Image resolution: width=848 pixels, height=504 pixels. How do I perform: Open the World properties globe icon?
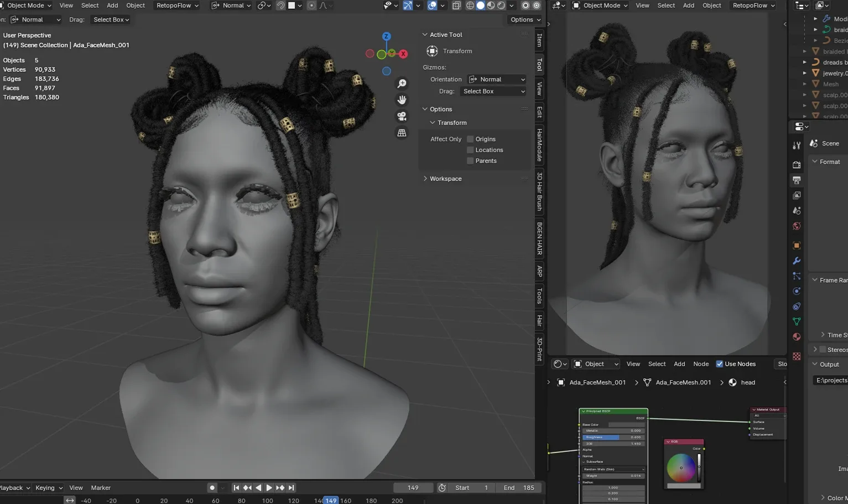(797, 226)
